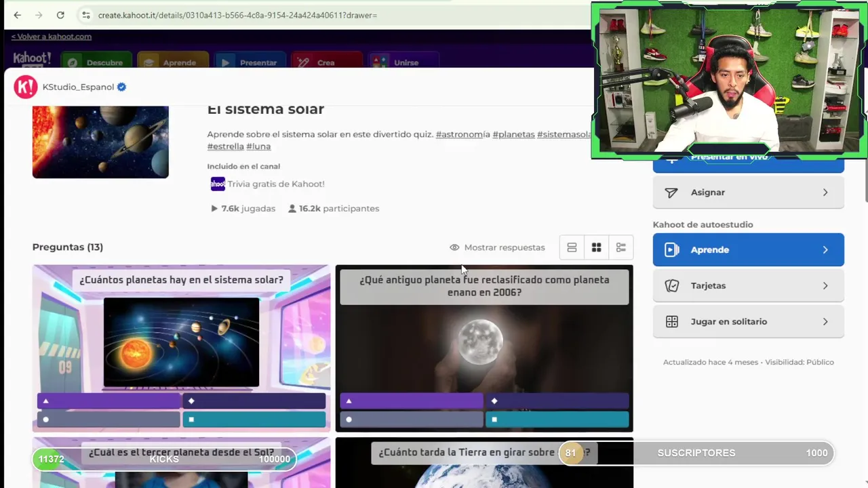
Task: Click the Aprende button icon
Action: click(x=671, y=249)
